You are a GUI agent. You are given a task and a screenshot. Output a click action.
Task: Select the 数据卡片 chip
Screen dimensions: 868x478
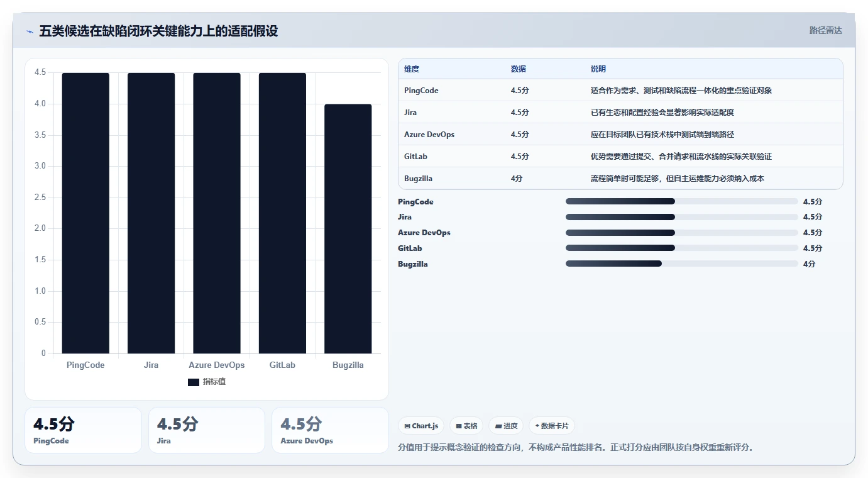pyautogui.click(x=551, y=426)
